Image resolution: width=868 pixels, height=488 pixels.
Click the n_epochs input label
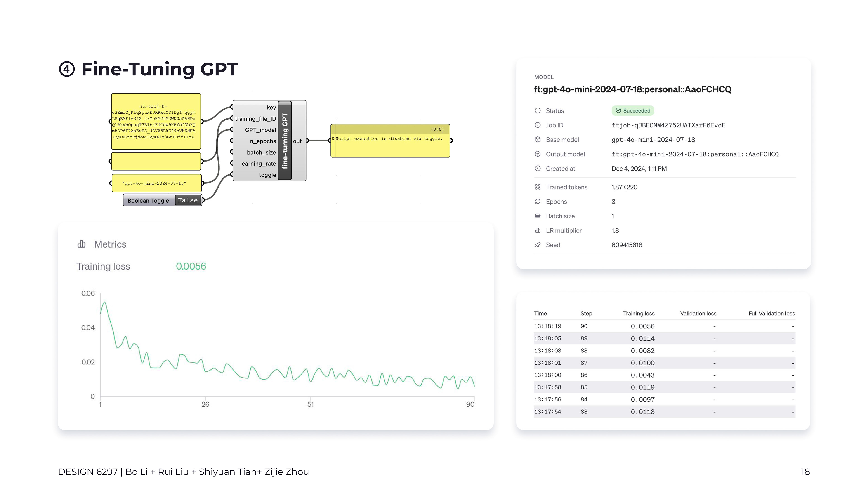263,141
